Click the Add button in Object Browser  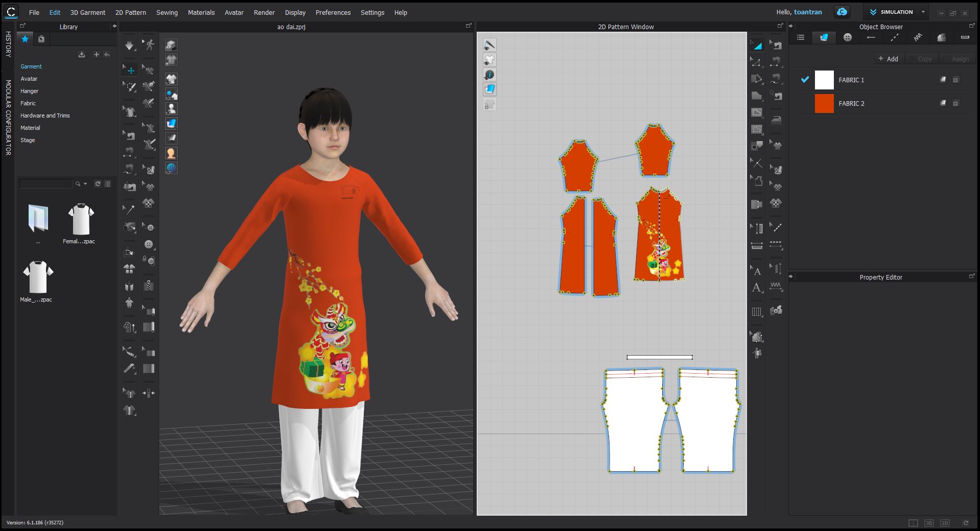pyautogui.click(x=888, y=59)
